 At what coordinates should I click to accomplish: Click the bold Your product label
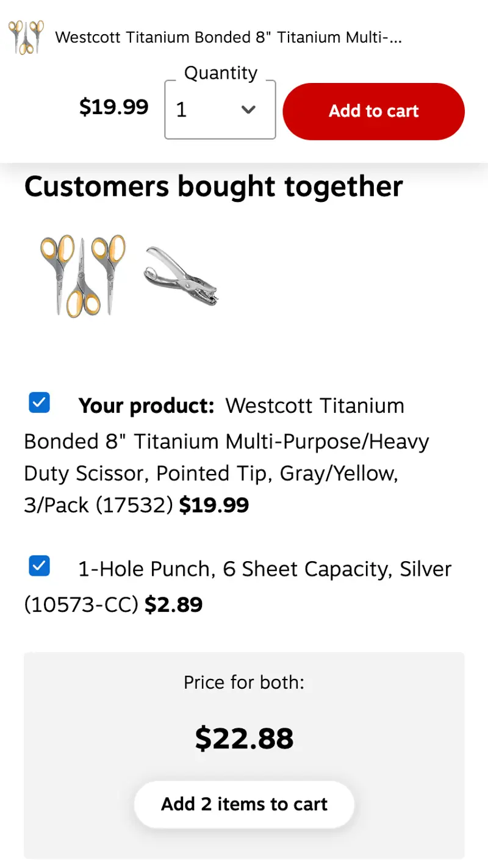tap(146, 406)
